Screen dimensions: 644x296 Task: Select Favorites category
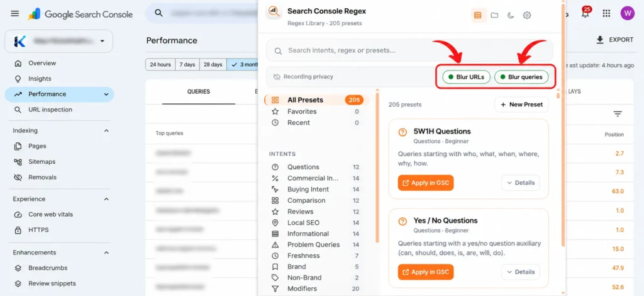(316, 111)
